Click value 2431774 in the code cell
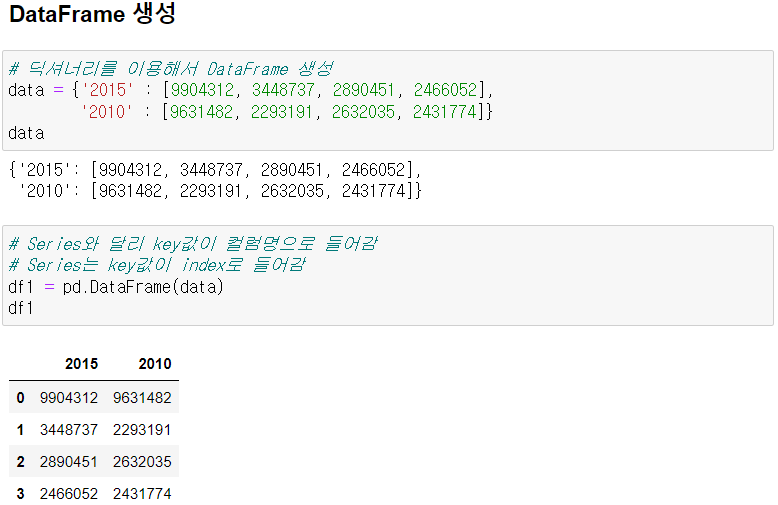This screenshot has width=778, height=505. tap(445, 112)
